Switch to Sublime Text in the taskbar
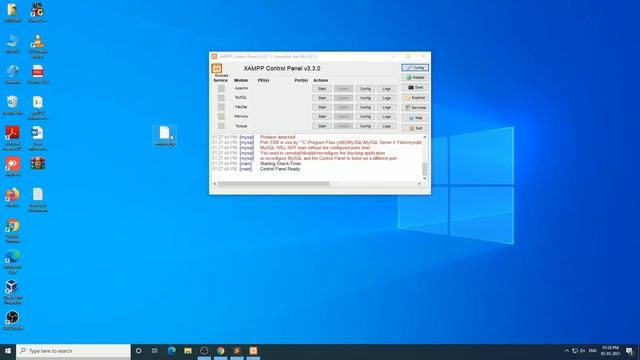The width and height of the screenshot is (640, 360). tap(237, 351)
